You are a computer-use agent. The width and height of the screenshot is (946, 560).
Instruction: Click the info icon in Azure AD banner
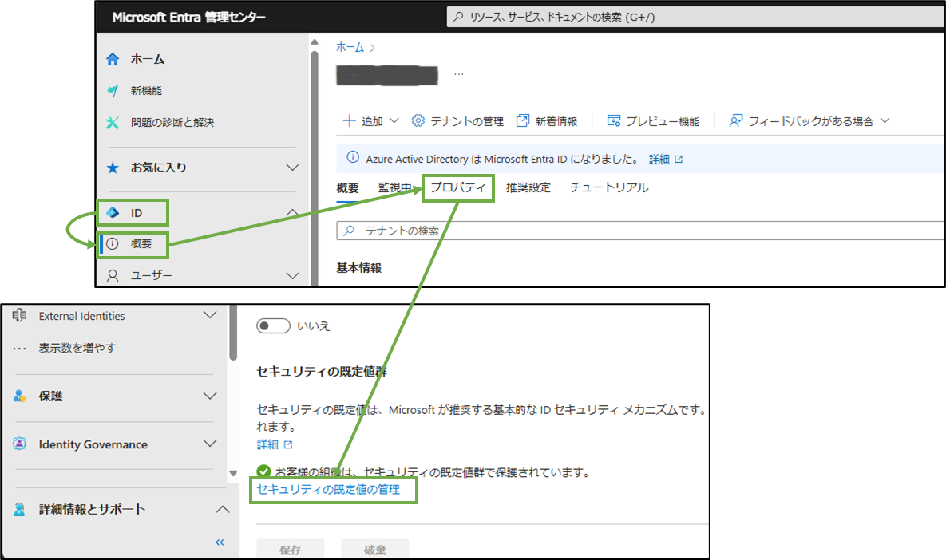point(353,158)
